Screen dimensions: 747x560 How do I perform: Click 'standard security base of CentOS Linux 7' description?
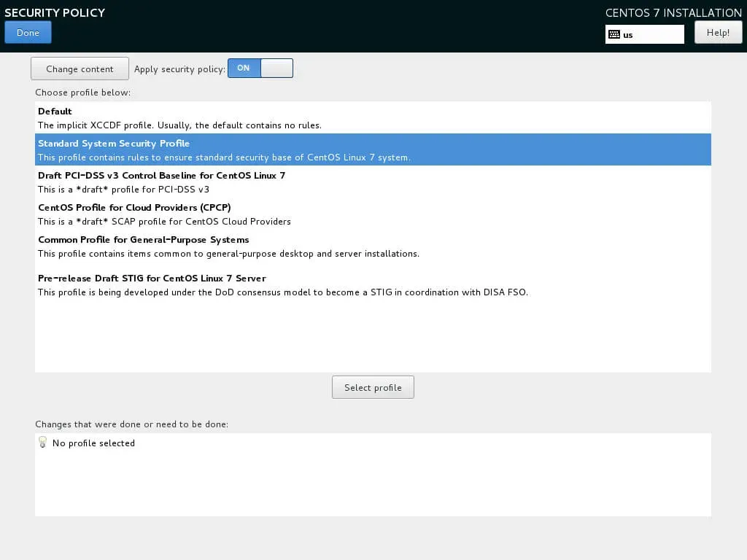pyautogui.click(x=225, y=157)
